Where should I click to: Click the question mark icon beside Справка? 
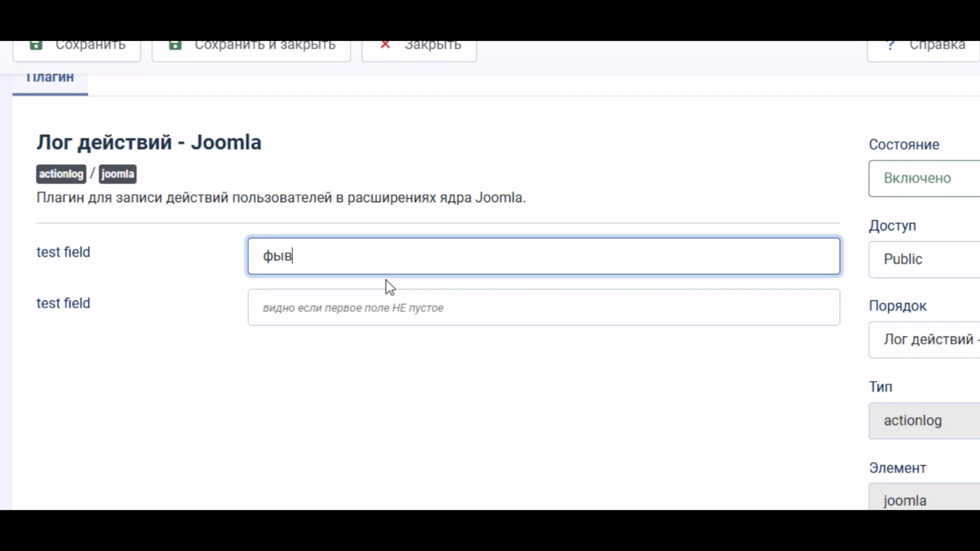[891, 46]
